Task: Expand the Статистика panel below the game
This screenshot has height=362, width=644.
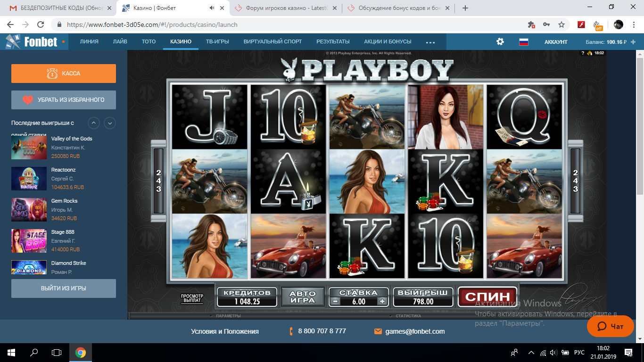Action: pyautogui.click(x=408, y=316)
